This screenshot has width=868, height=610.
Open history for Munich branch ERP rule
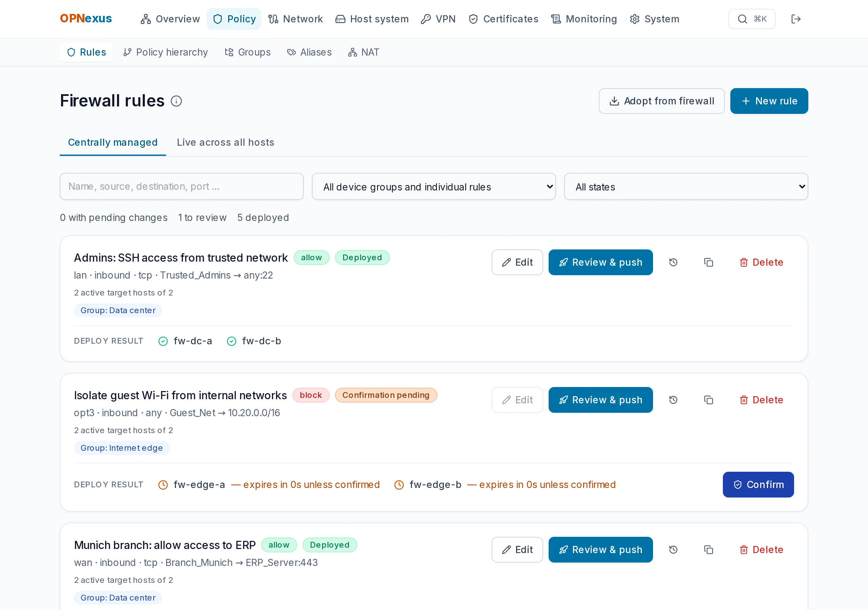pyautogui.click(x=673, y=550)
